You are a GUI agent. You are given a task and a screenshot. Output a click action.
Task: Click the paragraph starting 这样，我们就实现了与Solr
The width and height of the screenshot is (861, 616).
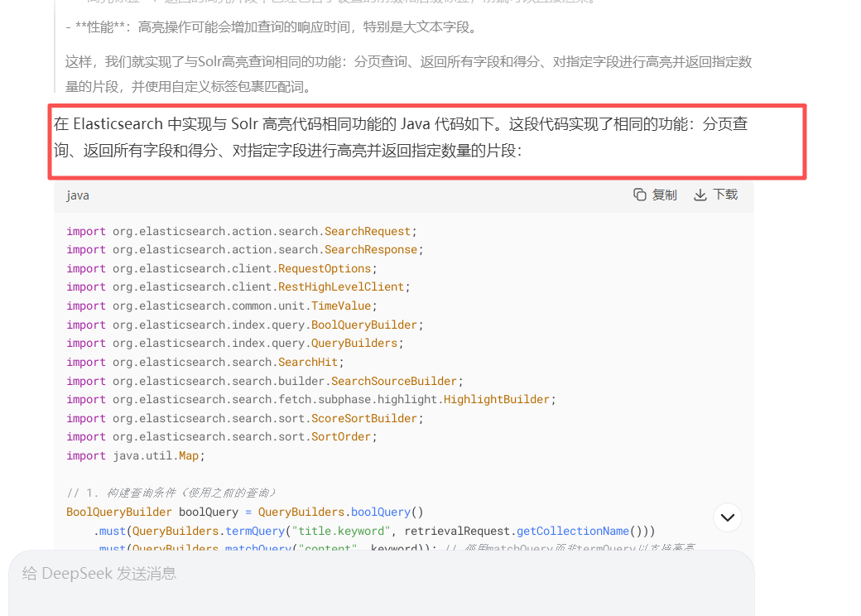408,75
